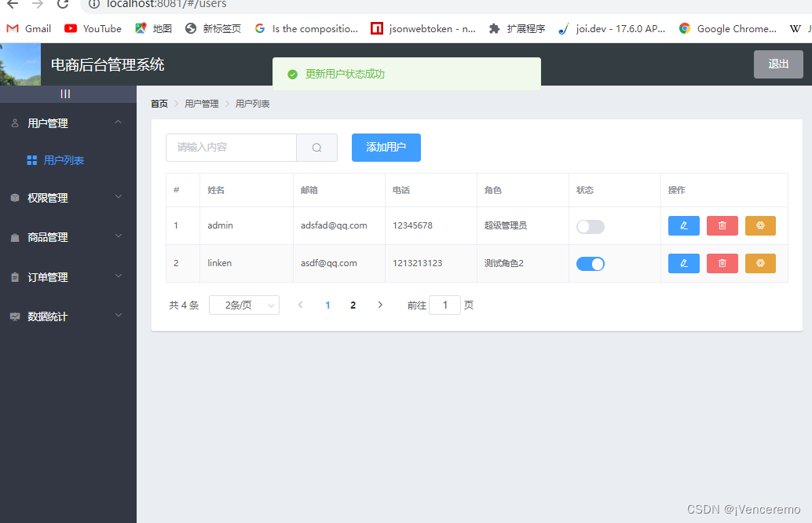Open role assignment gear icon for admin
The height and width of the screenshot is (523, 812).
(x=760, y=225)
